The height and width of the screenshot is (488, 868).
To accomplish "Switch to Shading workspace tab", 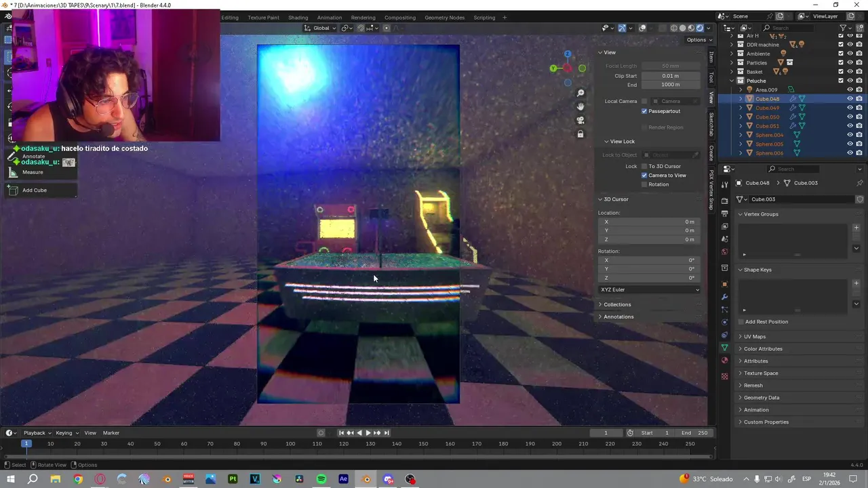I will [298, 18].
